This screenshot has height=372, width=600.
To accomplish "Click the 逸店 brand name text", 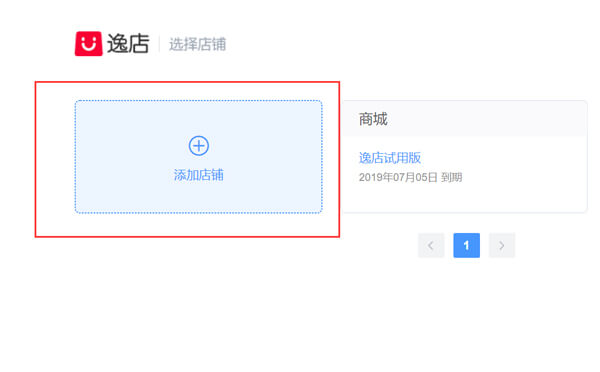I will point(128,44).
